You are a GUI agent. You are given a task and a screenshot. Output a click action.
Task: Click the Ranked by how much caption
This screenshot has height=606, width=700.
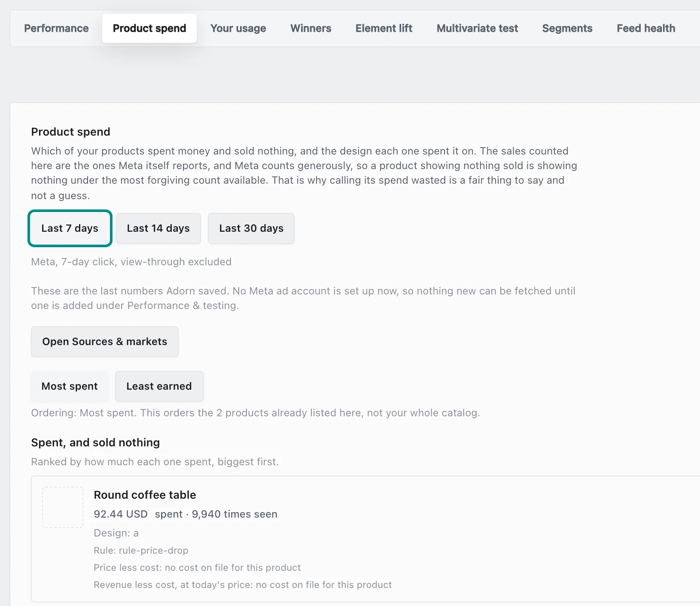click(x=155, y=462)
